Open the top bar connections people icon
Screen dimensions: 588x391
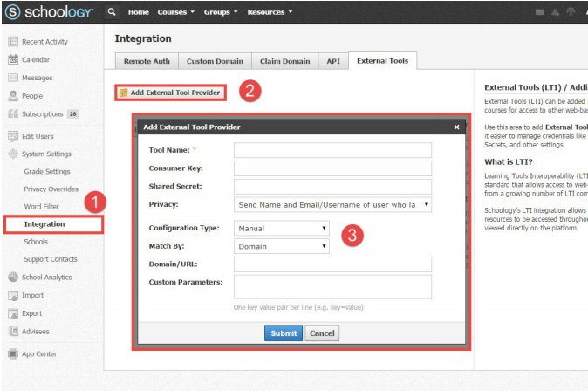click(556, 12)
